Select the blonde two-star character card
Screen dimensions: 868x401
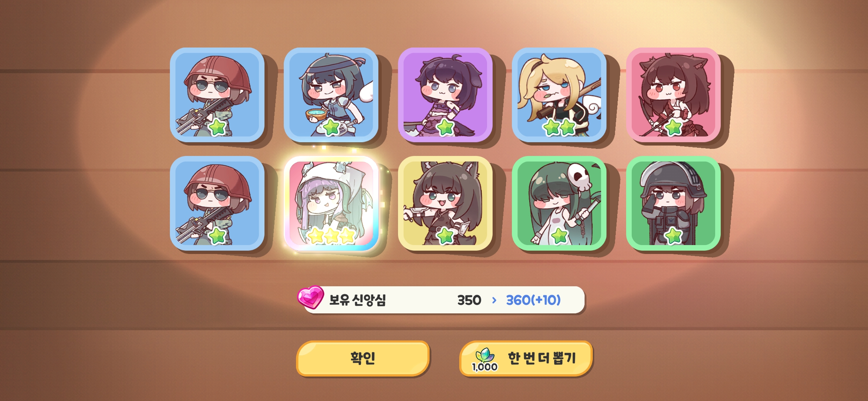(559, 95)
